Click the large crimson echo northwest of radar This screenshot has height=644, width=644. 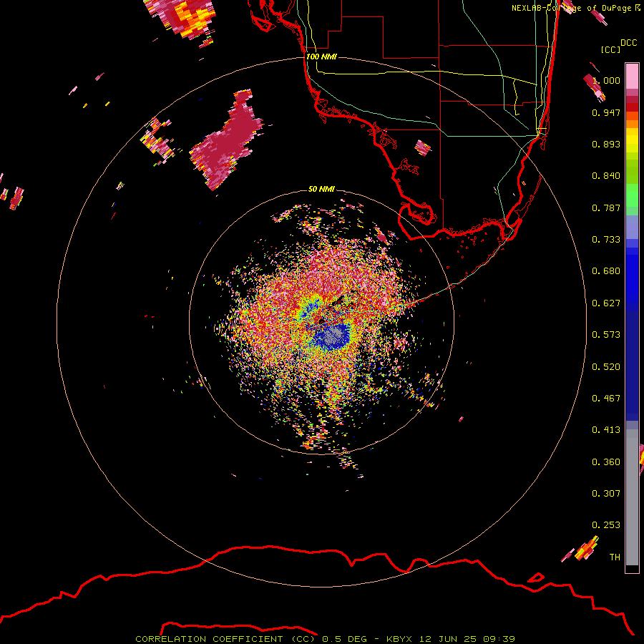click(225, 142)
